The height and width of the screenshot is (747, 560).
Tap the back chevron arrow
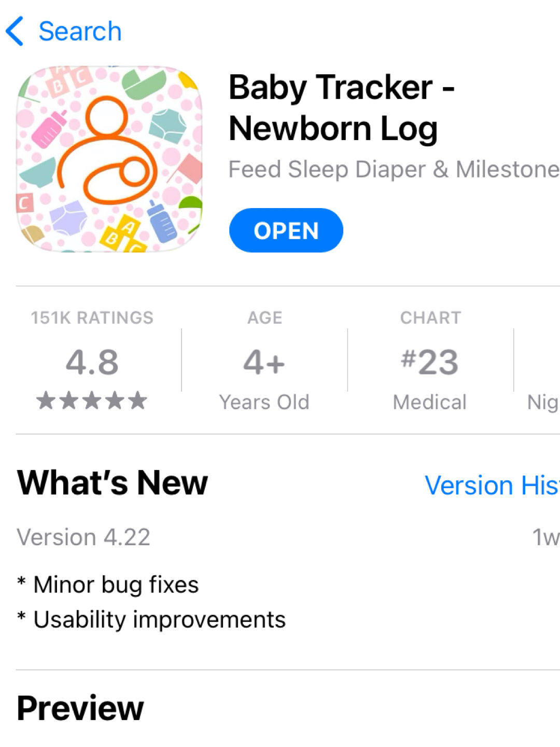pos(15,31)
